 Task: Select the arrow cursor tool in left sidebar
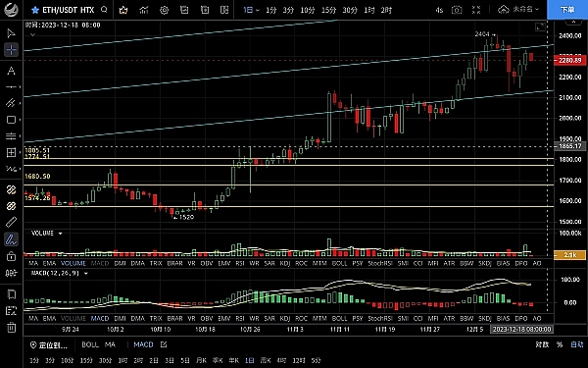click(x=11, y=33)
